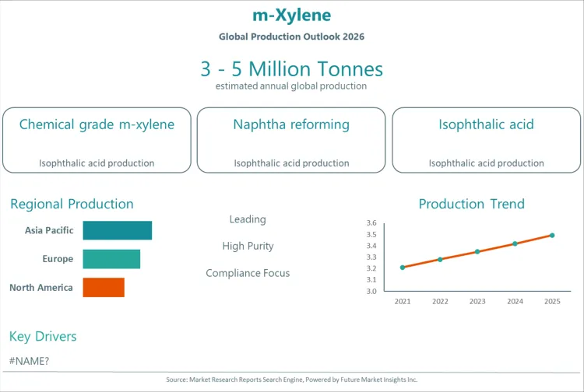584x392 pixels.
Task: Click the Chemical grade m-xylene card
Action: coord(97,140)
